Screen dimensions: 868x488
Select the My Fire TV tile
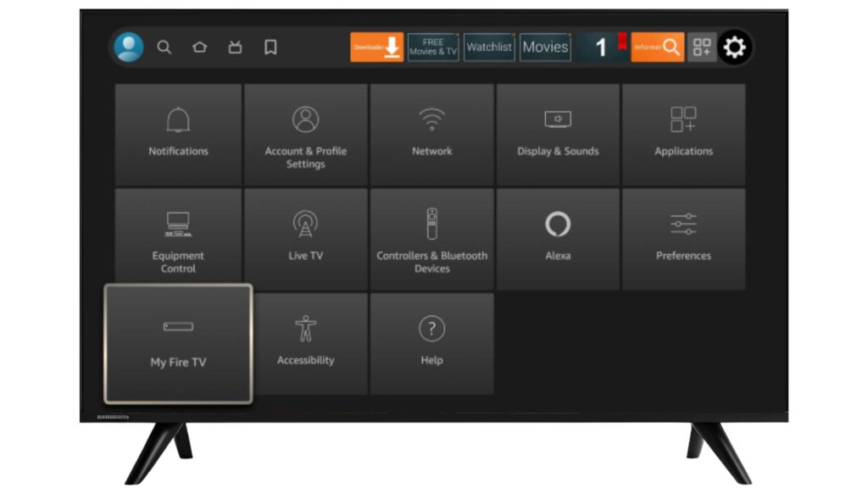[x=178, y=341]
